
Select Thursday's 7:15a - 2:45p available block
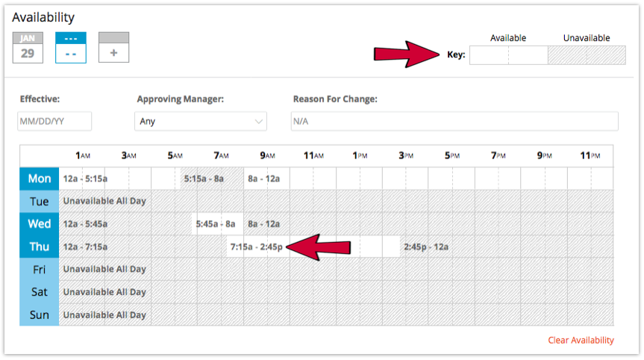[x=313, y=246]
